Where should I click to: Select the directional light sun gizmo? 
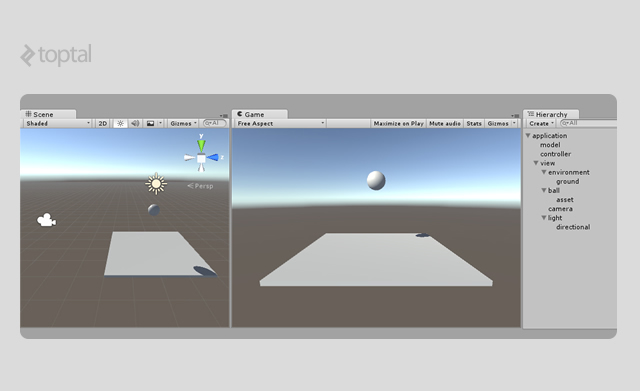click(156, 184)
